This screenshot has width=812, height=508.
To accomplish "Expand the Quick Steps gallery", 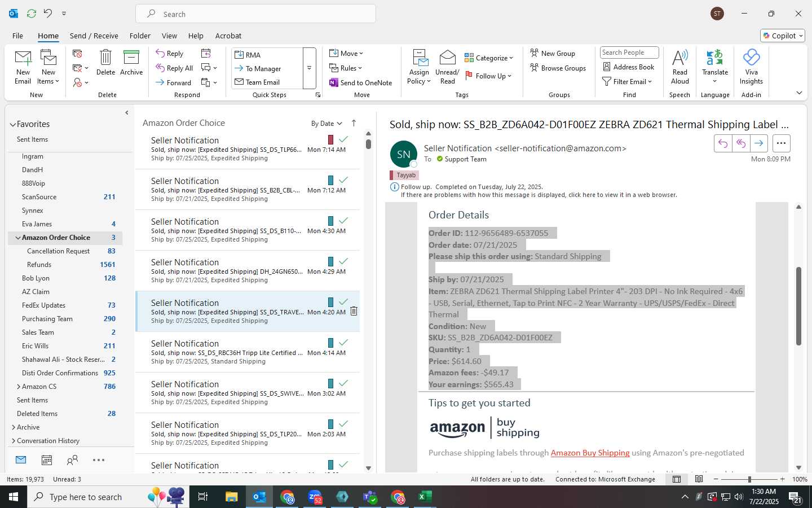I will click(x=310, y=68).
